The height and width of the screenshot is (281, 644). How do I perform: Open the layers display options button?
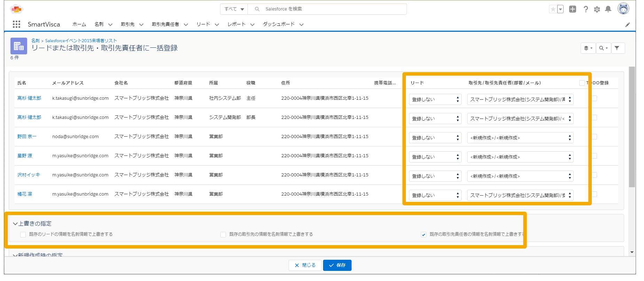click(588, 48)
